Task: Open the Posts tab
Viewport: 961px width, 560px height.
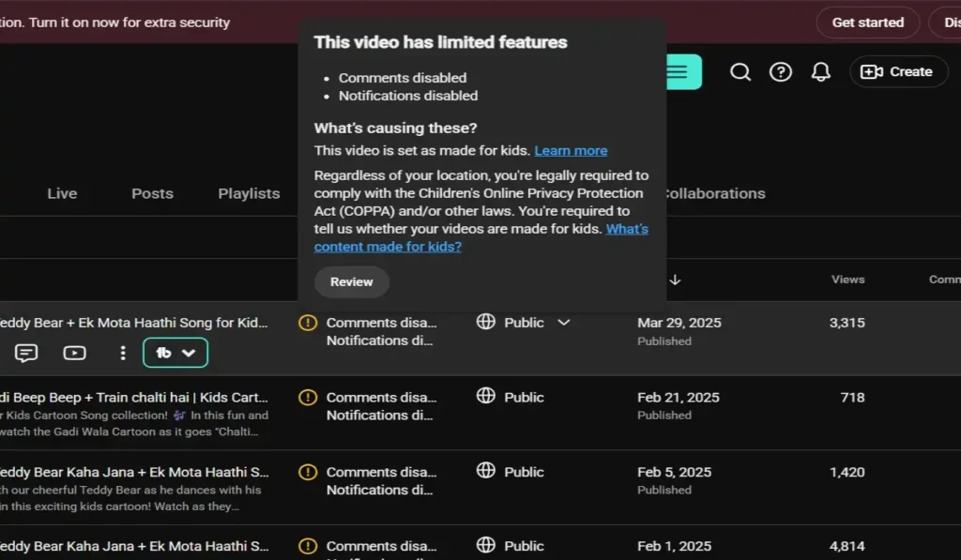Action: point(153,193)
